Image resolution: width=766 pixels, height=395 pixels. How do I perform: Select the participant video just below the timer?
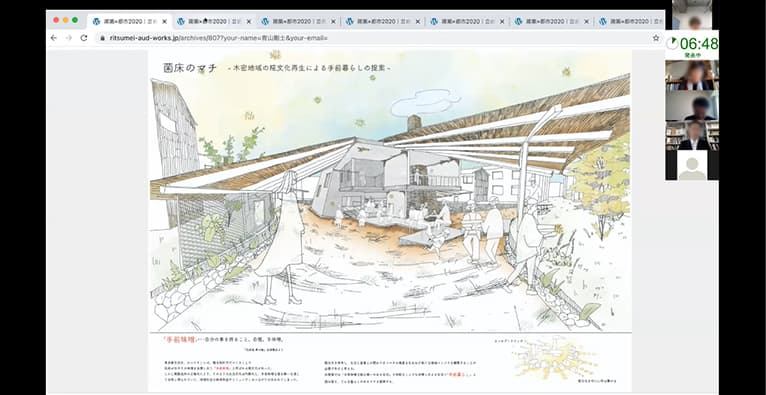pos(692,75)
